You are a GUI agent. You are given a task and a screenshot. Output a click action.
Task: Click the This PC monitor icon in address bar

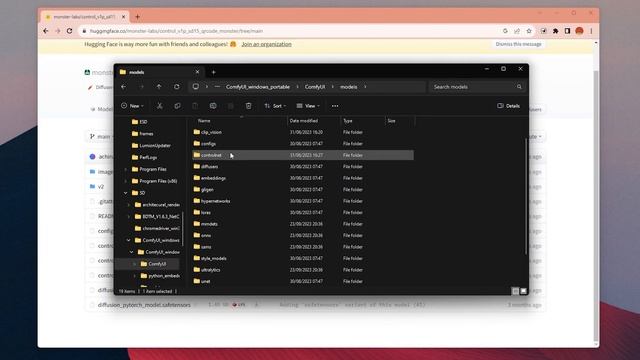[x=196, y=87]
